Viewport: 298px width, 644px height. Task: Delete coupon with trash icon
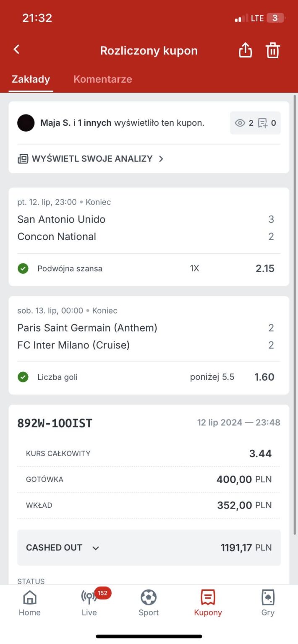pyautogui.click(x=272, y=51)
